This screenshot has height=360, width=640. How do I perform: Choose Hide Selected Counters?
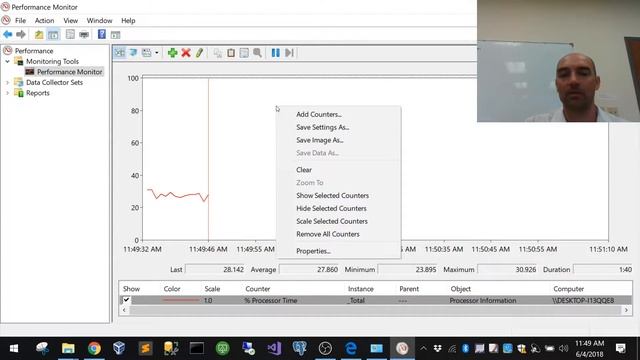pos(331,208)
